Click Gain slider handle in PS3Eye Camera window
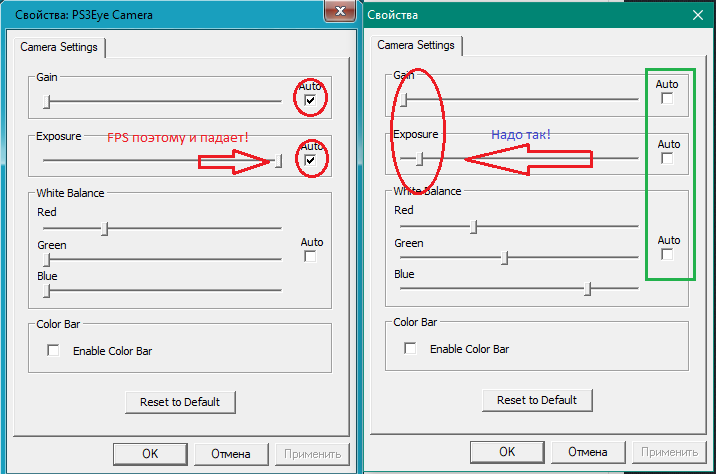This screenshot has width=716, height=474. pyautogui.click(x=47, y=101)
